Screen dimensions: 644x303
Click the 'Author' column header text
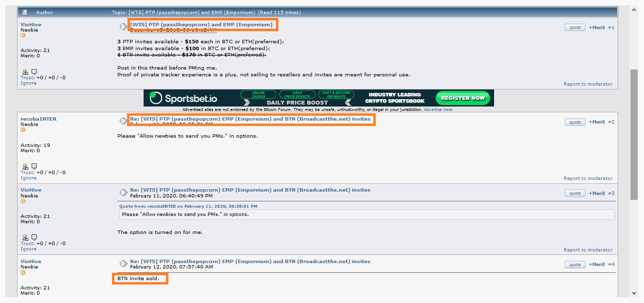click(x=45, y=12)
